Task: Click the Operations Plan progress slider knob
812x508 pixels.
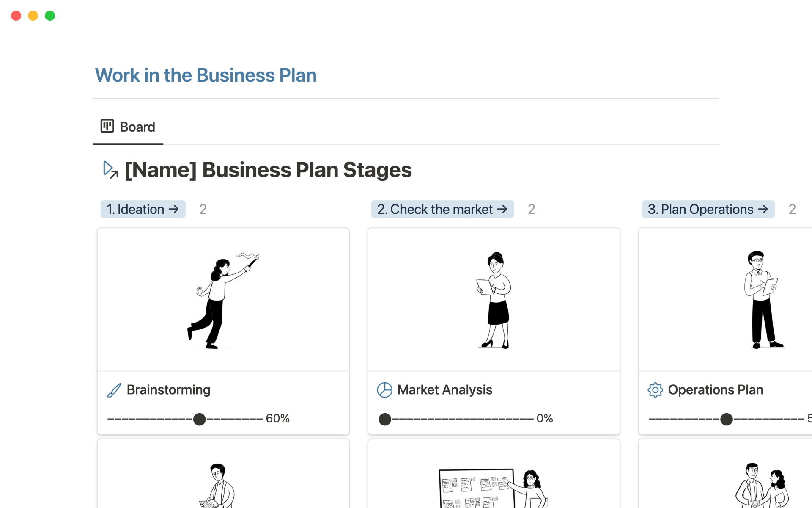Action: [x=727, y=419]
